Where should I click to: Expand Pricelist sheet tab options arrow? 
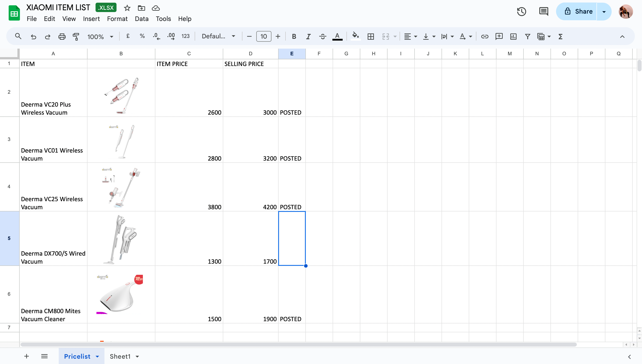point(97,356)
